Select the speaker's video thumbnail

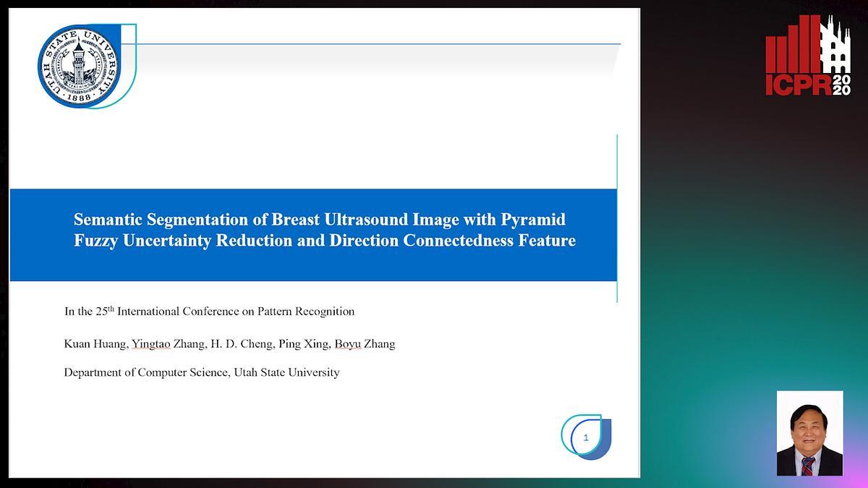pos(809,433)
